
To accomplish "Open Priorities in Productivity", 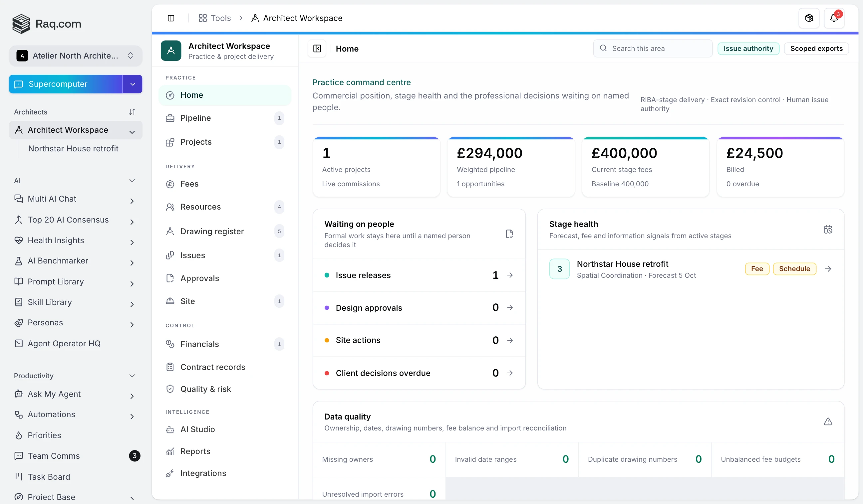I will tap(75, 435).
